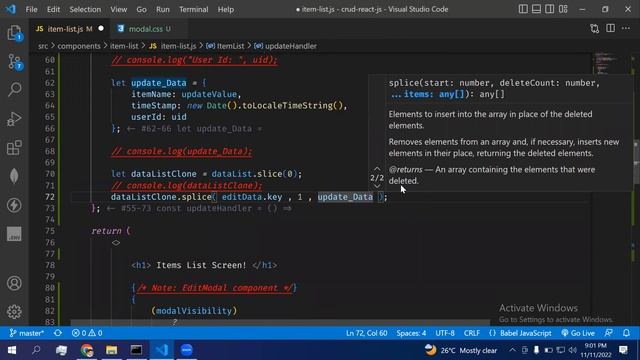Synchronize changes in status bar

58,333
